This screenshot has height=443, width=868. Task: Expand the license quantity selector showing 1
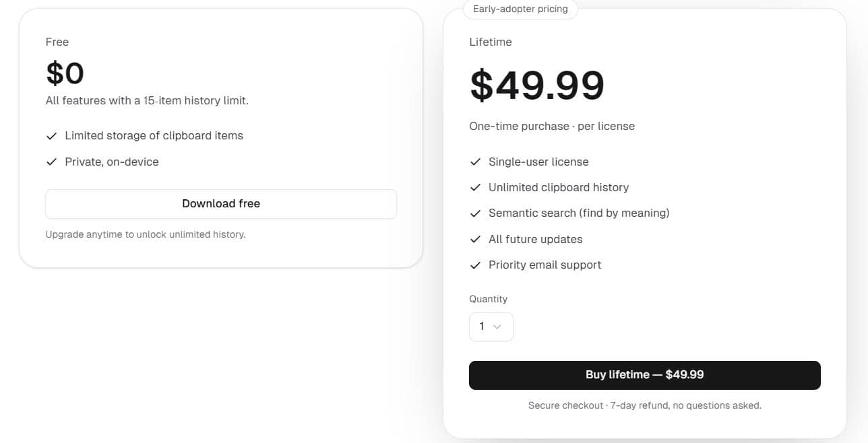click(x=491, y=327)
